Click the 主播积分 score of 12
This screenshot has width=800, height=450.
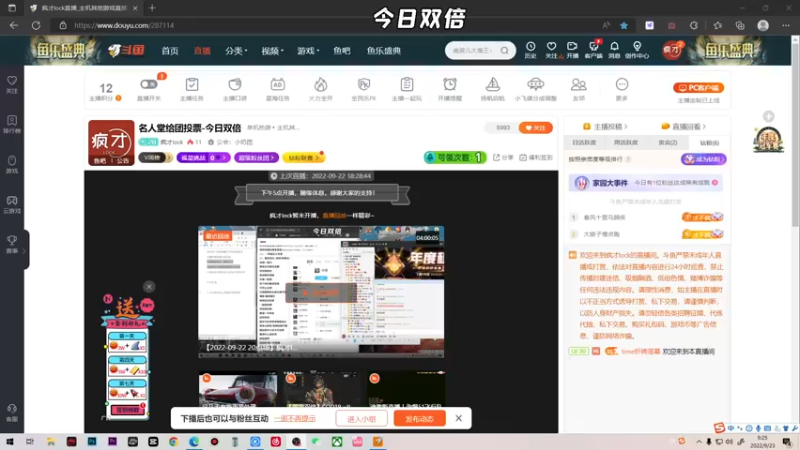(106, 88)
